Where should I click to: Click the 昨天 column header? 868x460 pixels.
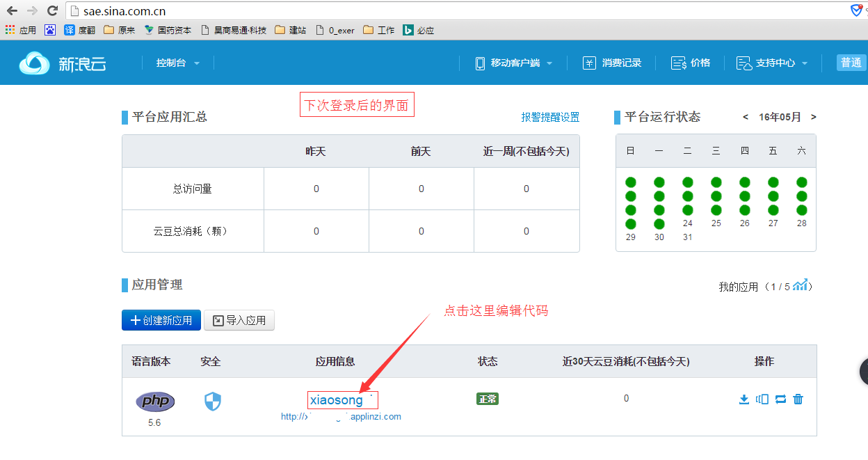(316, 151)
